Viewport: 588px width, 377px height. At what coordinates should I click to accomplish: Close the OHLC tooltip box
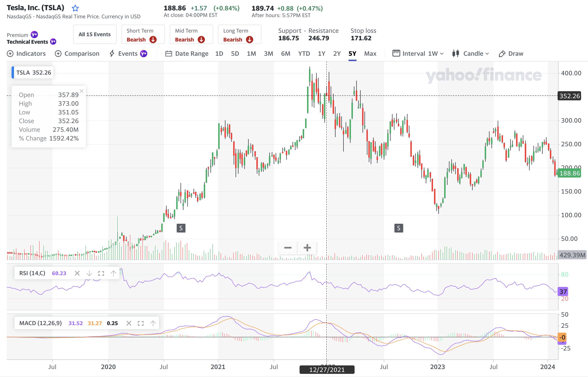pos(82,91)
